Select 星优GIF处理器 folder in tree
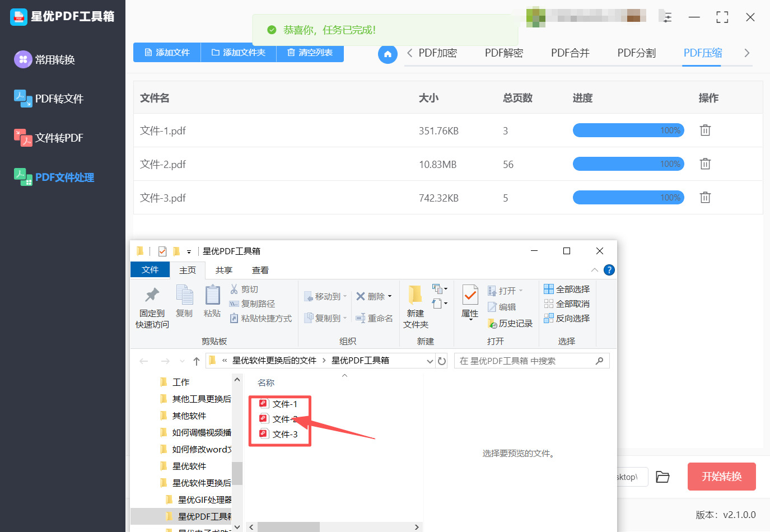 click(199, 500)
